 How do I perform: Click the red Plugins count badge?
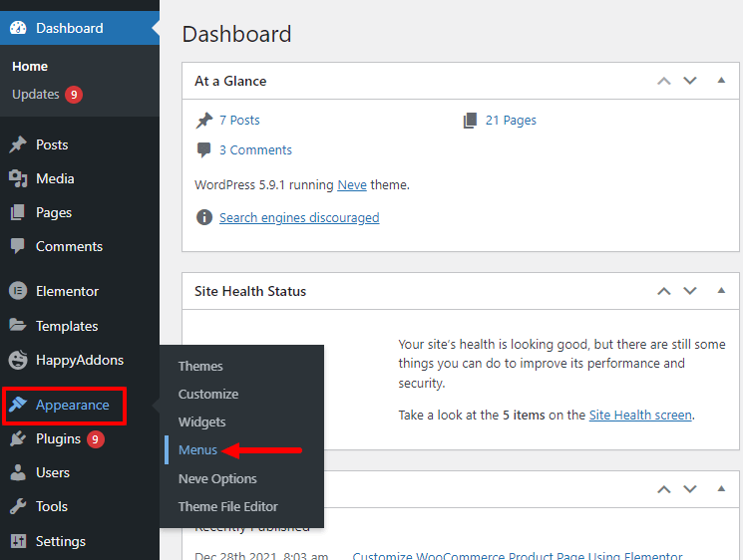click(x=96, y=439)
